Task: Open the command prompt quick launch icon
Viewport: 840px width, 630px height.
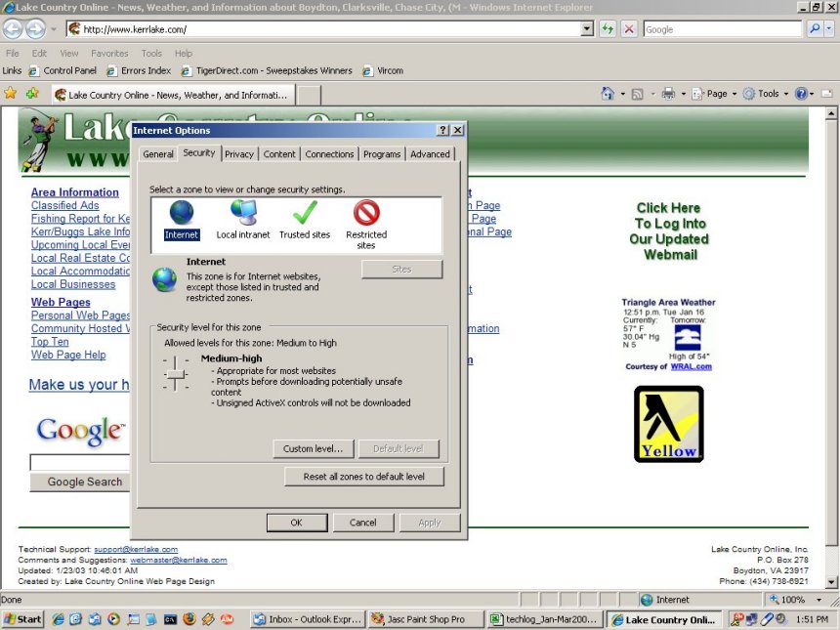Action: click(170, 619)
